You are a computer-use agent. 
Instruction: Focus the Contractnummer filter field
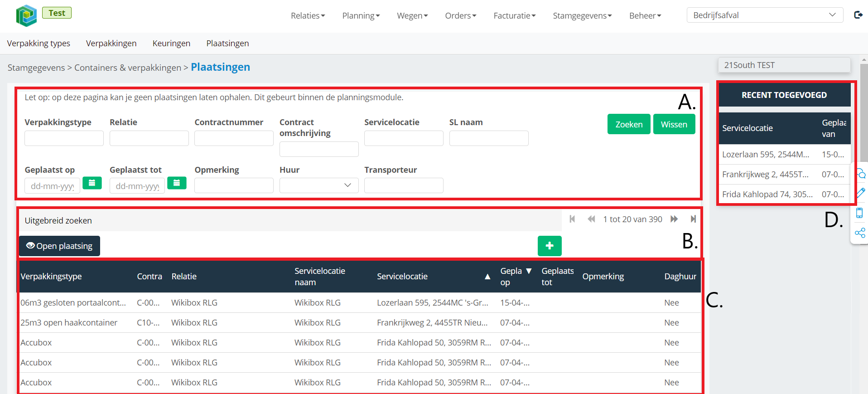(x=234, y=138)
